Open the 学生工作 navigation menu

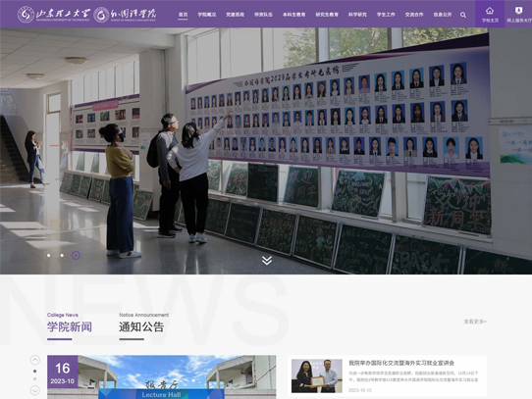(x=386, y=15)
